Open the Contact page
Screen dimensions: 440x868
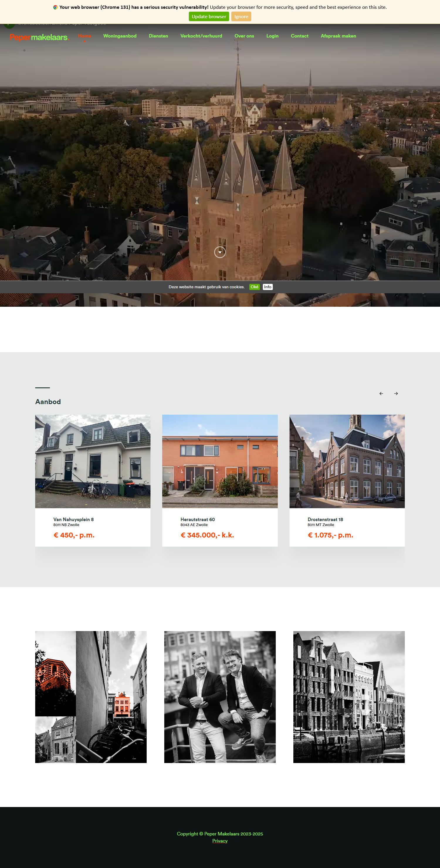[299, 36]
